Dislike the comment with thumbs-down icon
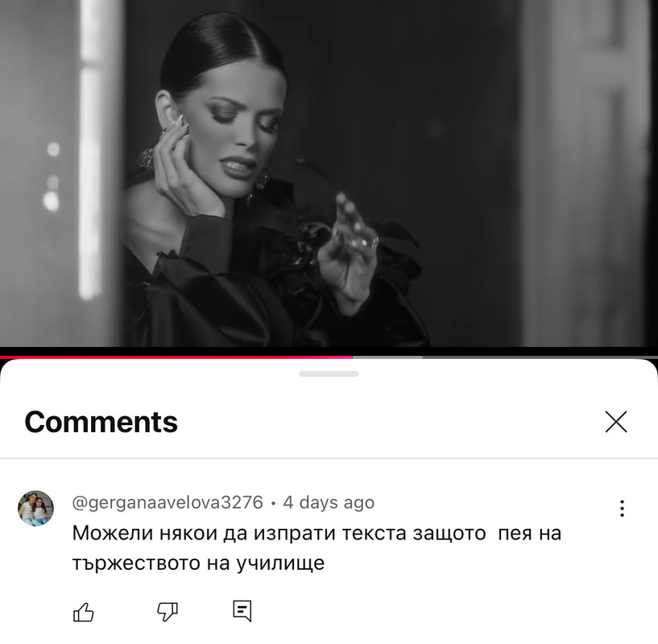 tap(168, 612)
